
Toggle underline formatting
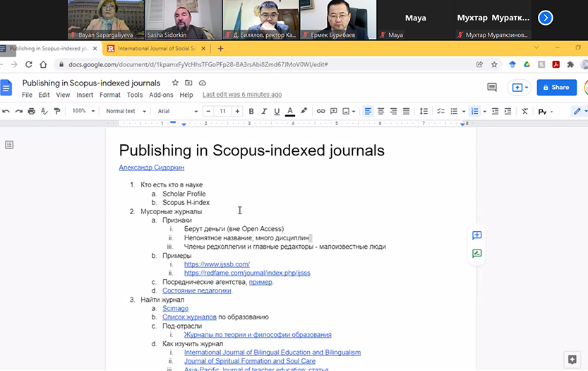[276, 111]
